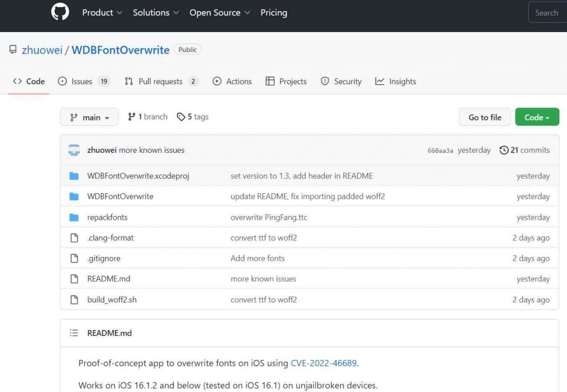
Task: Click the README.md file icon in file list
Action: [x=74, y=279]
